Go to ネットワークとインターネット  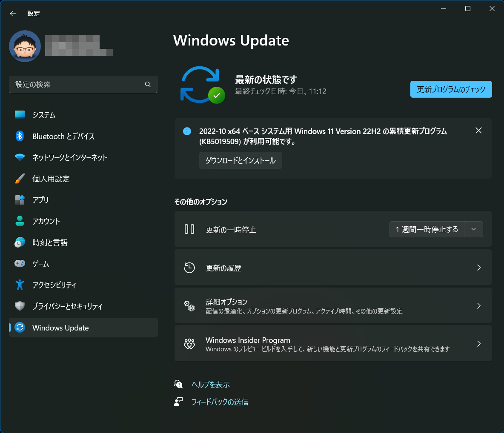coord(83,157)
